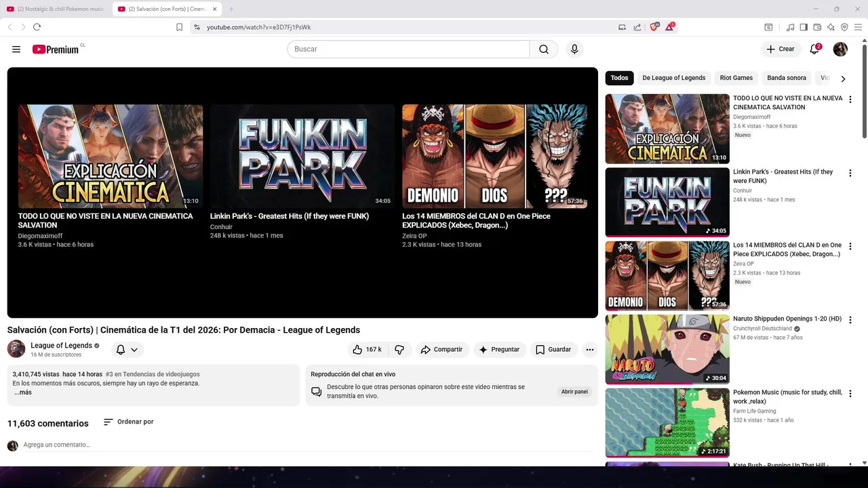Image resolution: width=868 pixels, height=488 pixels.
Task: Open Tendencias de videojuegos link
Action: point(153,374)
